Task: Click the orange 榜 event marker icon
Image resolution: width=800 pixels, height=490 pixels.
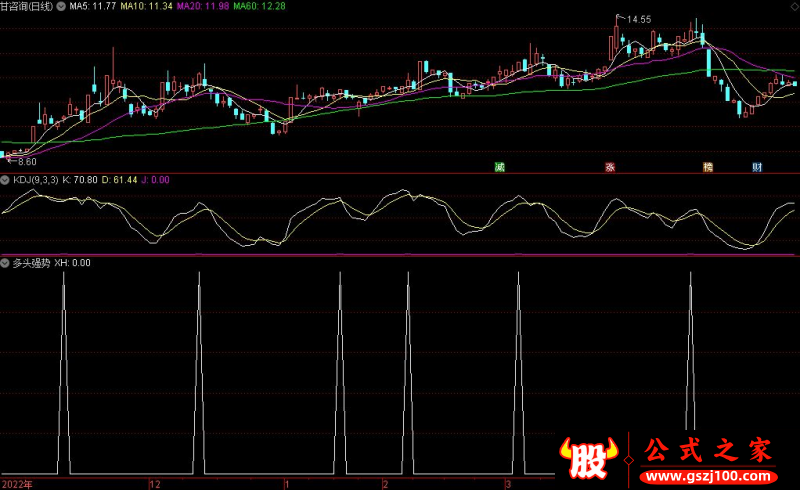Action: 708,167
